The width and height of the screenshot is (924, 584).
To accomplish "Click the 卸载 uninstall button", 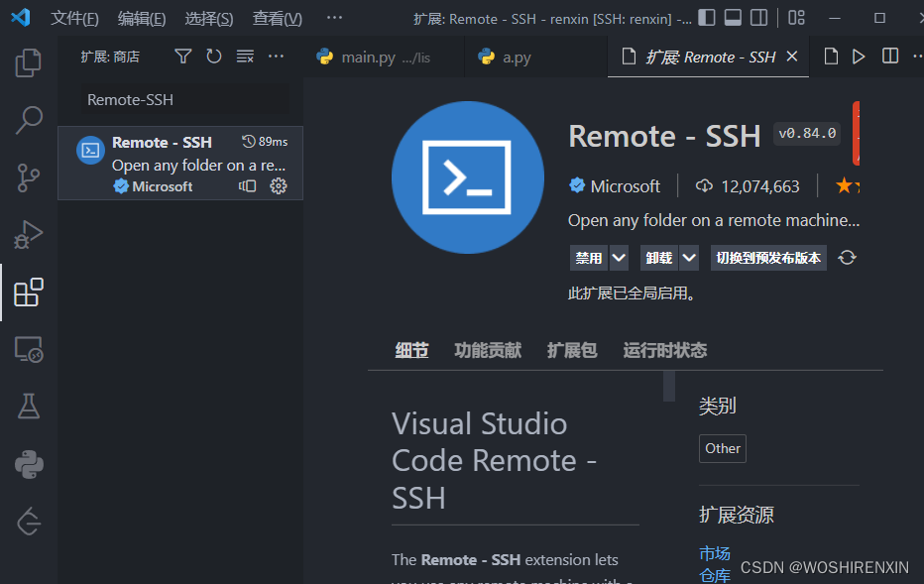I will click(659, 258).
